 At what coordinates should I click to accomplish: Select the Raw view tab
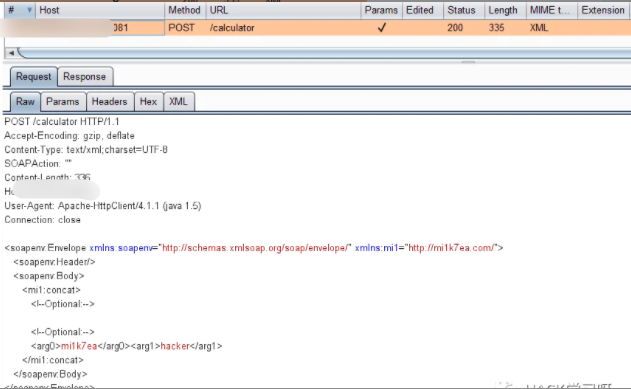(x=25, y=102)
